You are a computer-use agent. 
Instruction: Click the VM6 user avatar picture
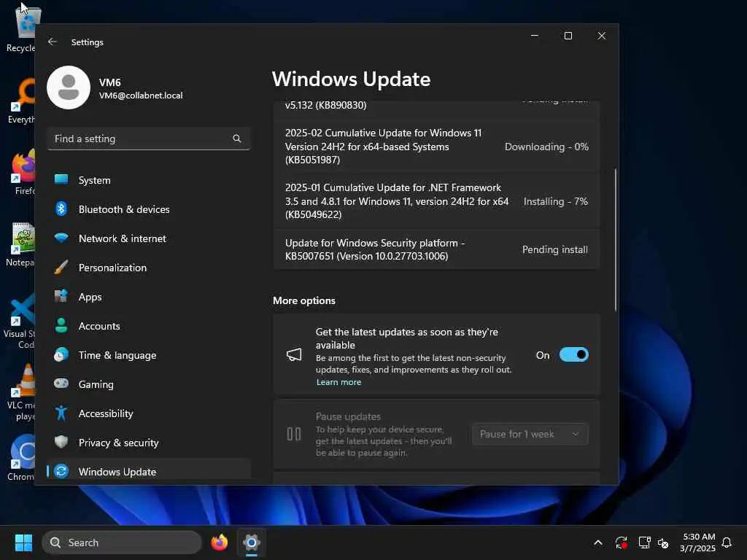(x=69, y=87)
